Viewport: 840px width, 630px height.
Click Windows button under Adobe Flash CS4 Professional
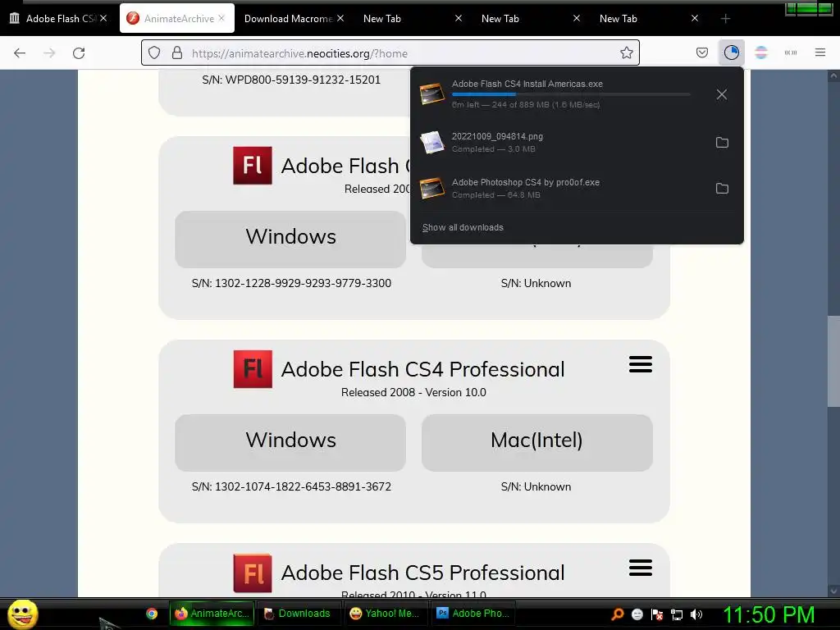pos(290,442)
